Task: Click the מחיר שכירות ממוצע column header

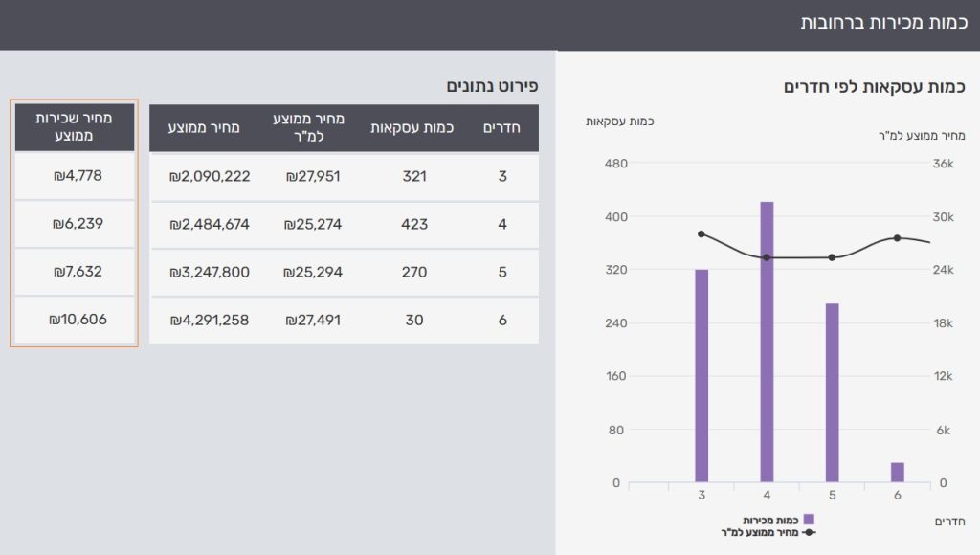Action: [x=74, y=127]
